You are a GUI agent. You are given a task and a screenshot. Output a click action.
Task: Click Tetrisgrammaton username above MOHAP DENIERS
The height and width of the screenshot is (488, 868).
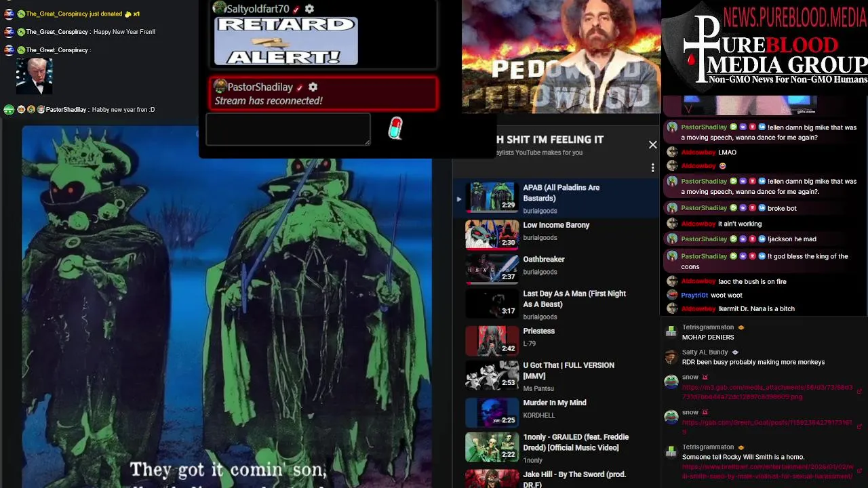coord(708,327)
